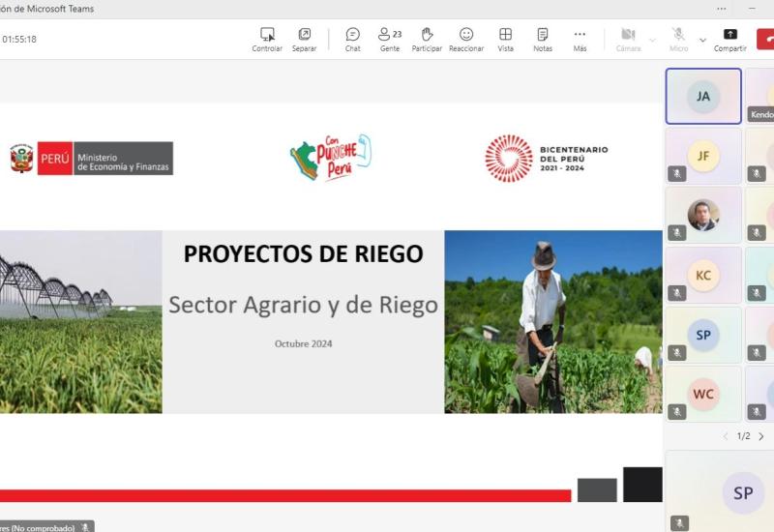Image resolution: width=774 pixels, height=532 pixels.
Task: Click the window's three-dot menu in title bar
Action: (x=721, y=9)
